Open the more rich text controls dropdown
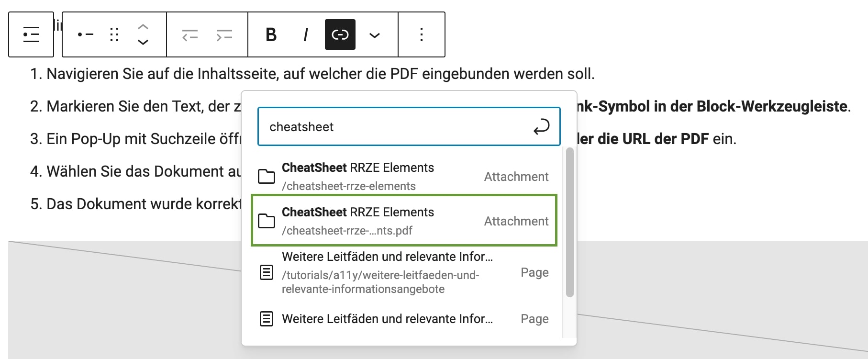Screen dimensions: 868x359 click(x=375, y=34)
